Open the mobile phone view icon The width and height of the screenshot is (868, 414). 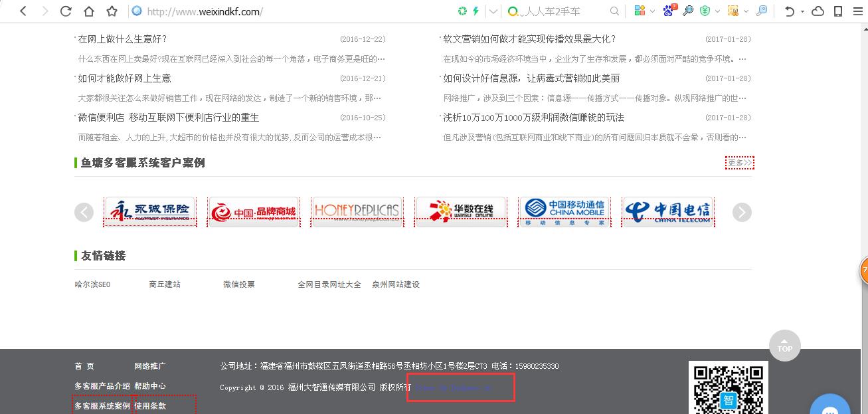point(838,11)
